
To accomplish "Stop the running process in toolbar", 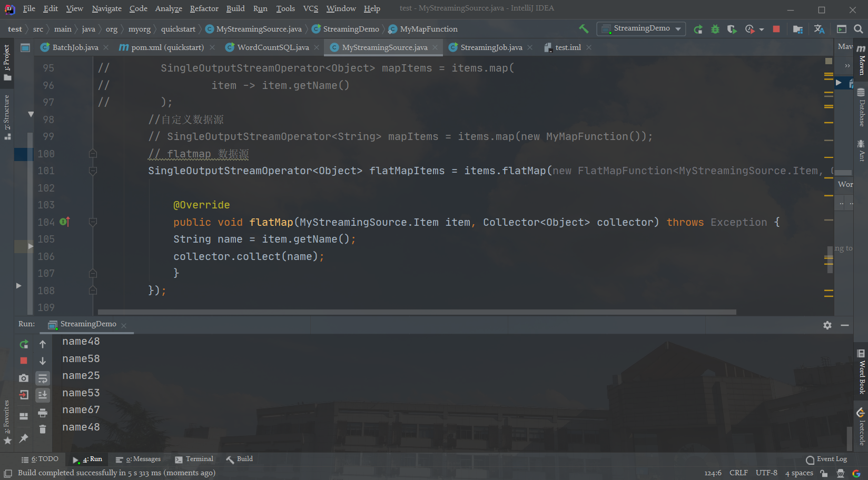I will point(776,29).
